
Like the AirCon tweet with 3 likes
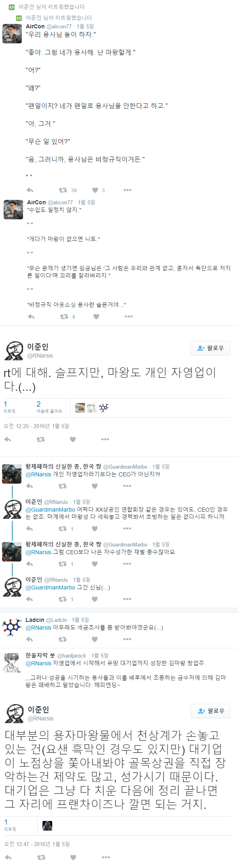pos(95,190)
